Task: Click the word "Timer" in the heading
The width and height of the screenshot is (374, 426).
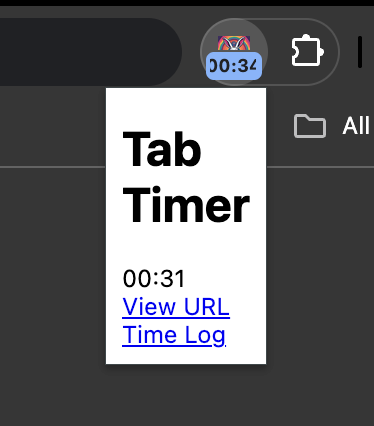Action: (186, 204)
